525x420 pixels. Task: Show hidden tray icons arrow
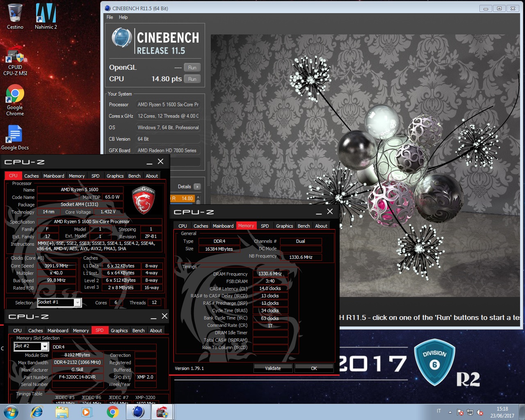[x=450, y=412]
